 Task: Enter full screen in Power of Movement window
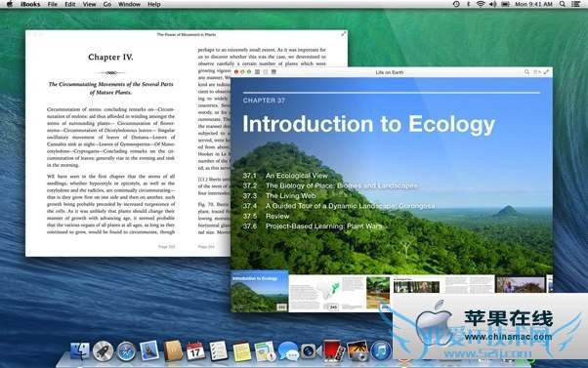[343, 34]
